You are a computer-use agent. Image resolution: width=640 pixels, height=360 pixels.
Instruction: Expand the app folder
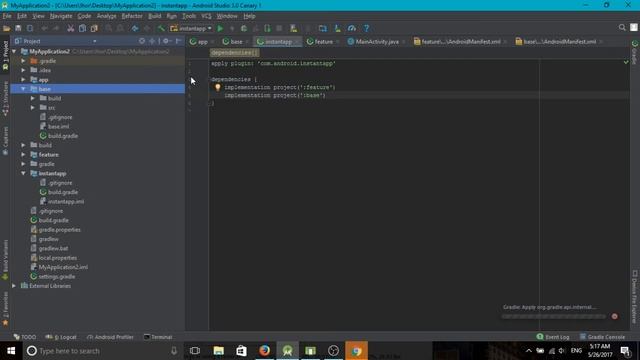pyautogui.click(x=23, y=80)
